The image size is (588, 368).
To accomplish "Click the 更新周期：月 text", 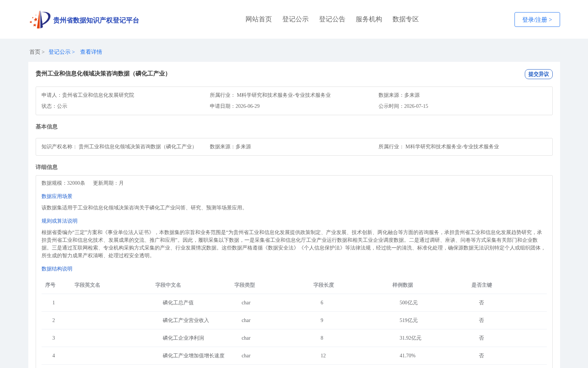I will click(x=108, y=183).
